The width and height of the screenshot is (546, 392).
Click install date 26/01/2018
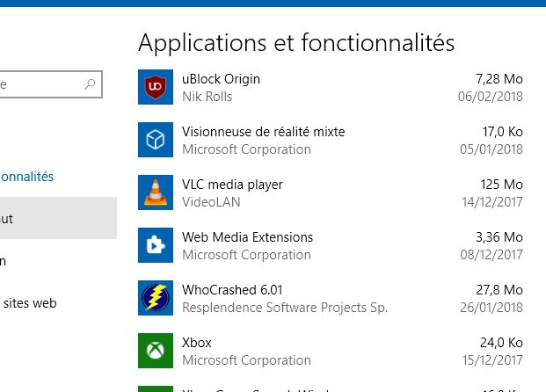click(x=491, y=308)
